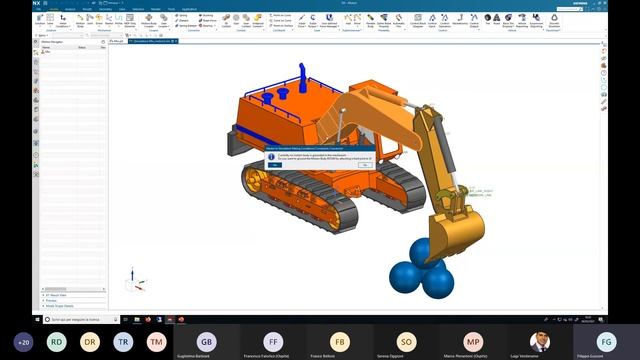
Task: Open the Initial Conditions tool
Action: coord(63,20)
